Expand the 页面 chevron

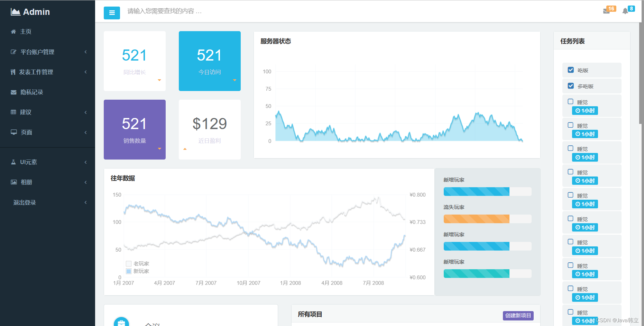(x=86, y=133)
